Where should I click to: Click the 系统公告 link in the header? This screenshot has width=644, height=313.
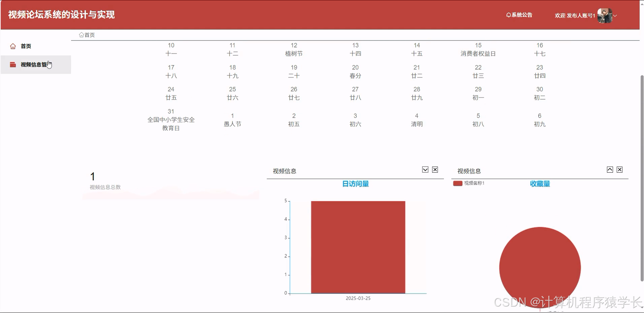tap(521, 15)
